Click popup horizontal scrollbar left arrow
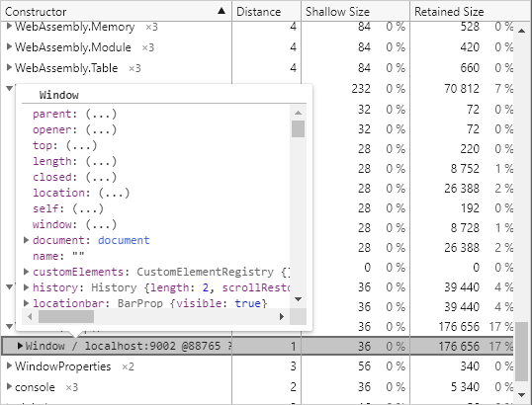 point(30,316)
